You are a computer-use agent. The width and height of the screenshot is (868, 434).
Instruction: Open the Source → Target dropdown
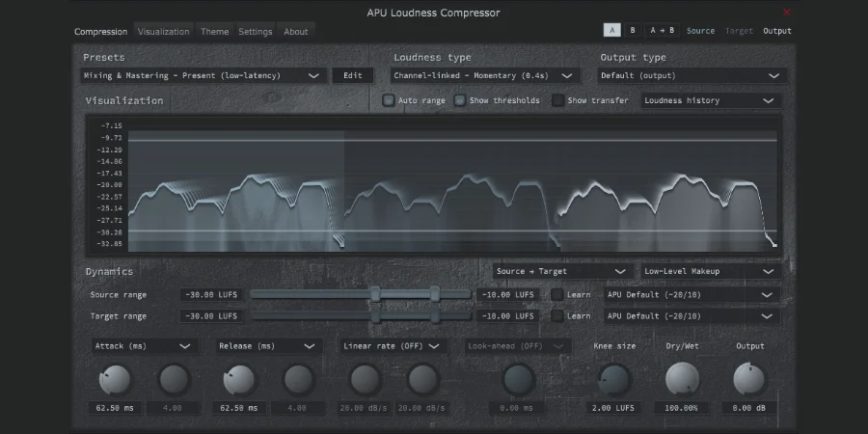coord(563,271)
